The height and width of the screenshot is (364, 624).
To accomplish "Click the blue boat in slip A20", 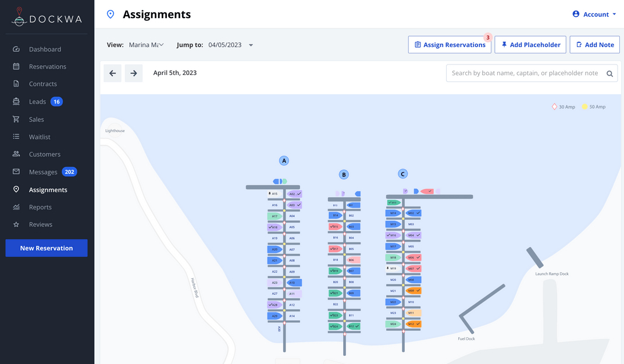I will click(274, 249).
